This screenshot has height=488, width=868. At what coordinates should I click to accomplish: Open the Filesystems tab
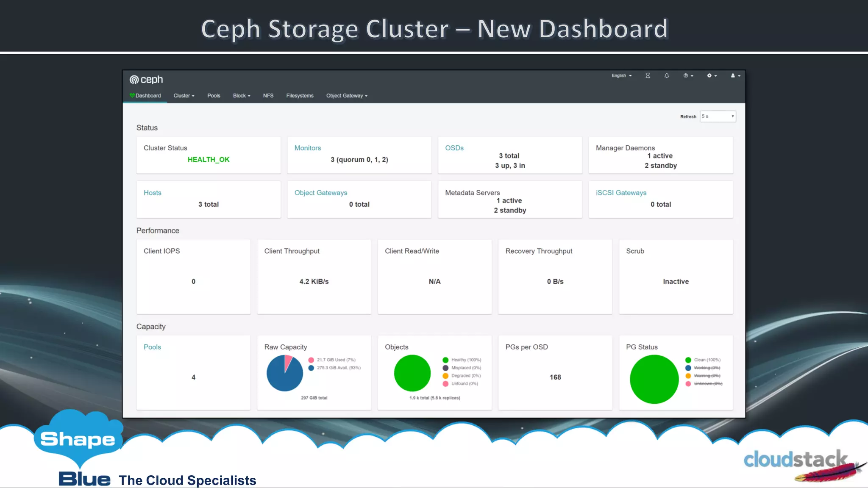pyautogui.click(x=300, y=96)
